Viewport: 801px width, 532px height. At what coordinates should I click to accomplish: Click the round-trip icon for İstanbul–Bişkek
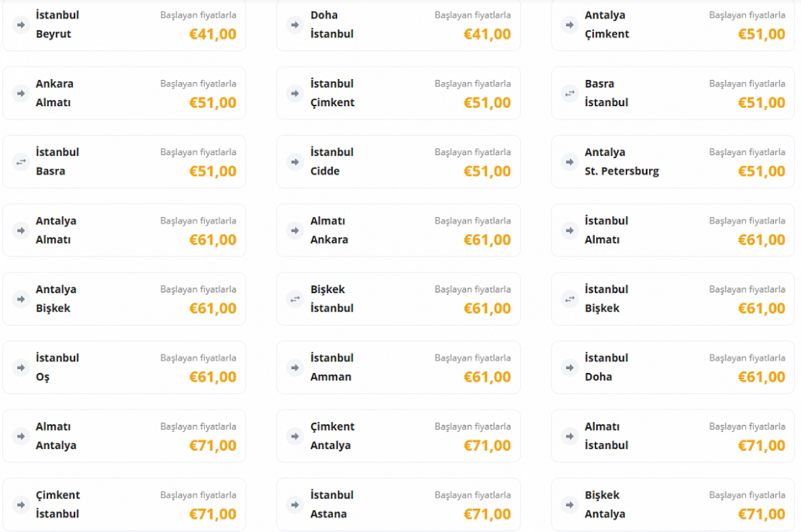[570, 299]
